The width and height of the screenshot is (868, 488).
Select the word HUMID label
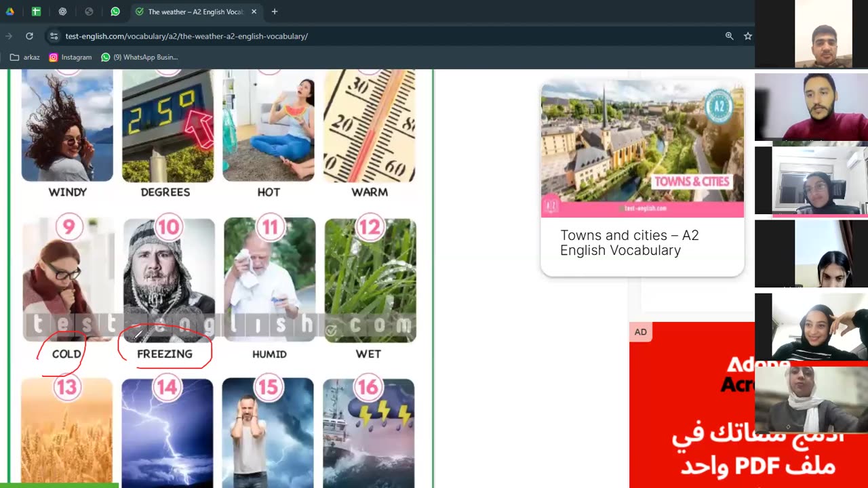point(269,354)
